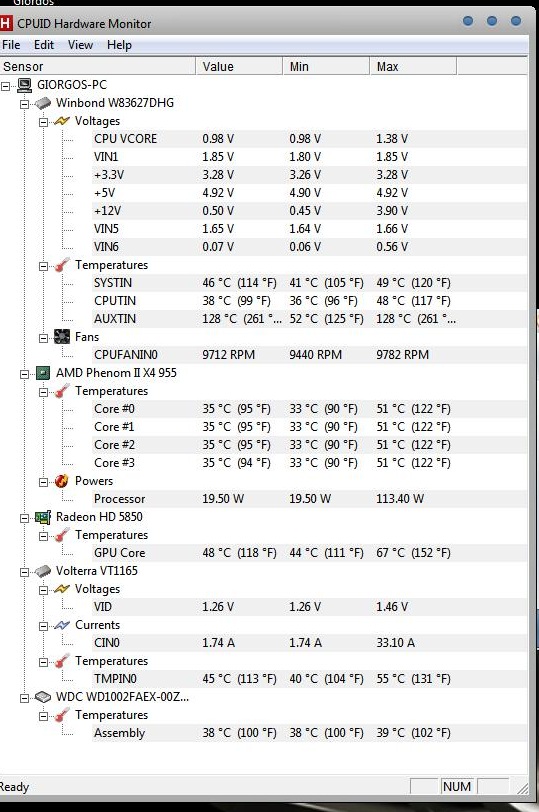Open the Help menu
Screen dimensions: 539x812
click(119, 45)
